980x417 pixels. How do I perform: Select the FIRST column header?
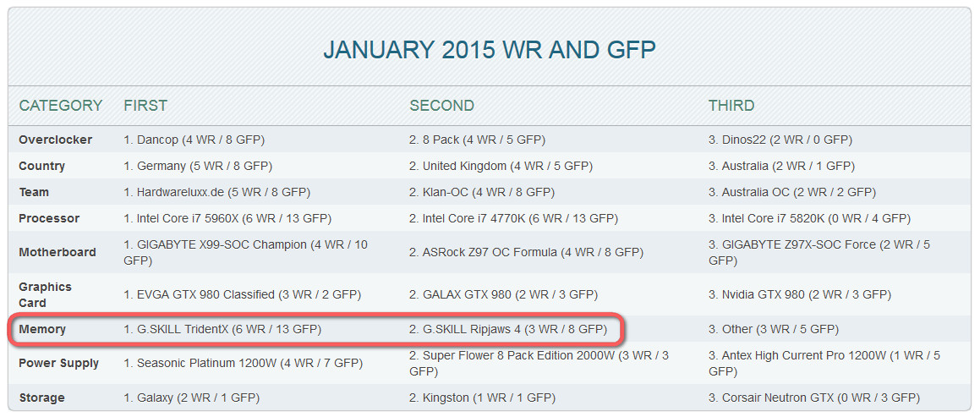point(145,106)
